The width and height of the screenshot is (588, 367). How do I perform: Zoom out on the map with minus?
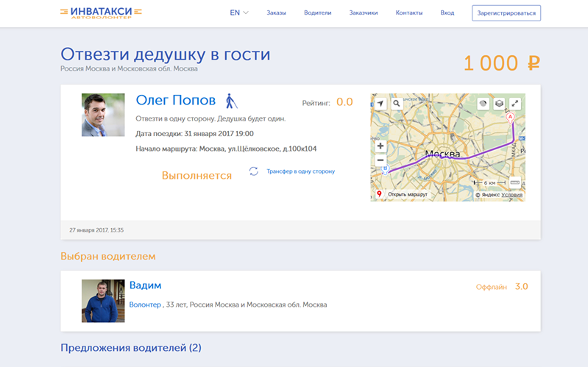(x=380, y=160)
